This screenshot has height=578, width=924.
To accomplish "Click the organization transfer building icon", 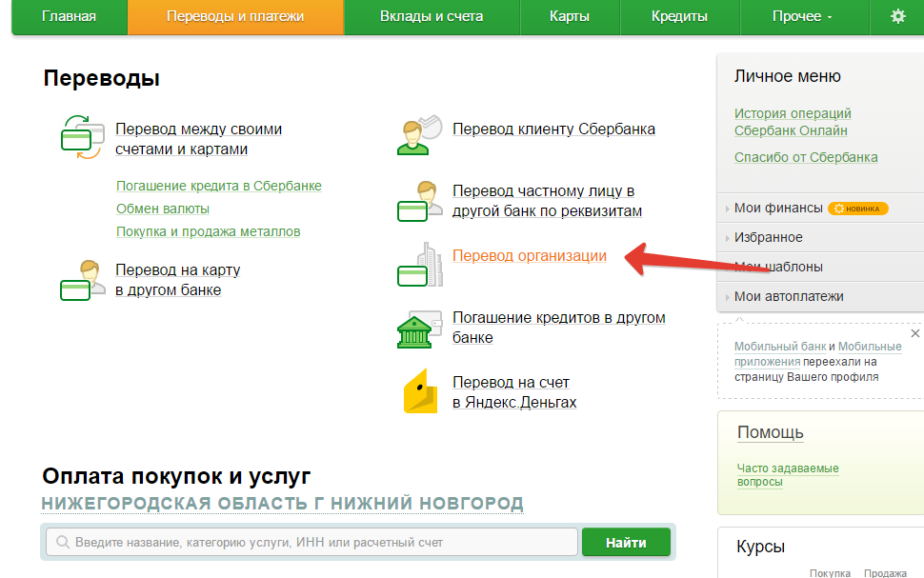I will pyautogui.click(x=419, y=265).
